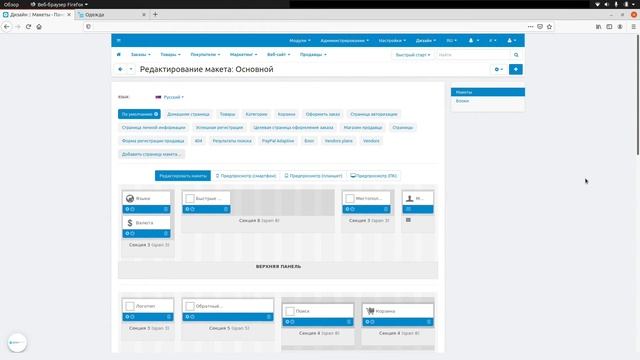This screenshot has height=360, width=640.
Task: Delete the Поиск block
Action: point(349,322)
